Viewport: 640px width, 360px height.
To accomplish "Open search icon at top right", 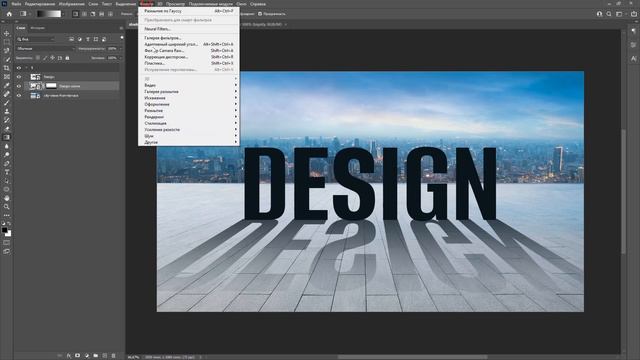I will pos(609,13).
